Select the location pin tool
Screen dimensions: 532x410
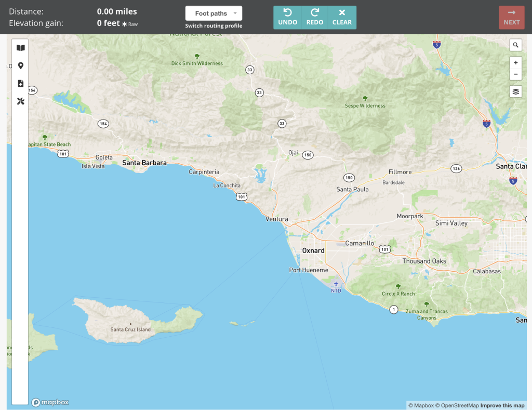[21, 65]
